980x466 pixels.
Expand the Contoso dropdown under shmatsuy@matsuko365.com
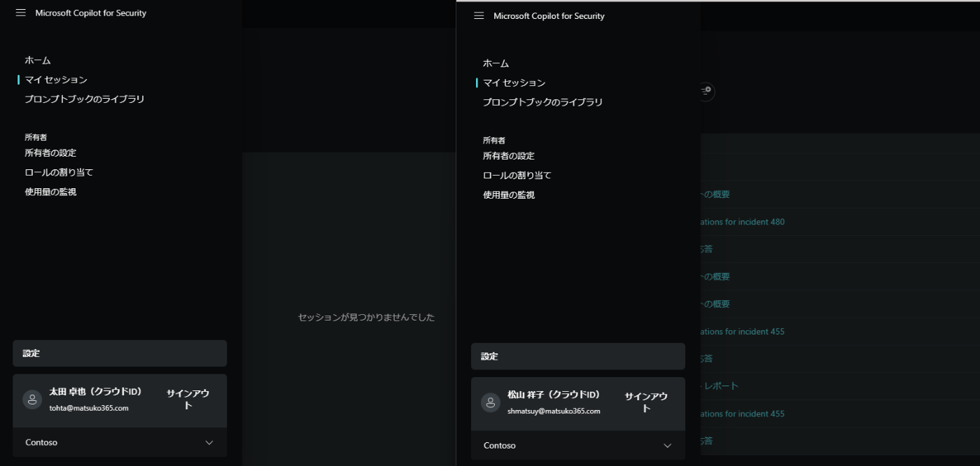[577, 445]
